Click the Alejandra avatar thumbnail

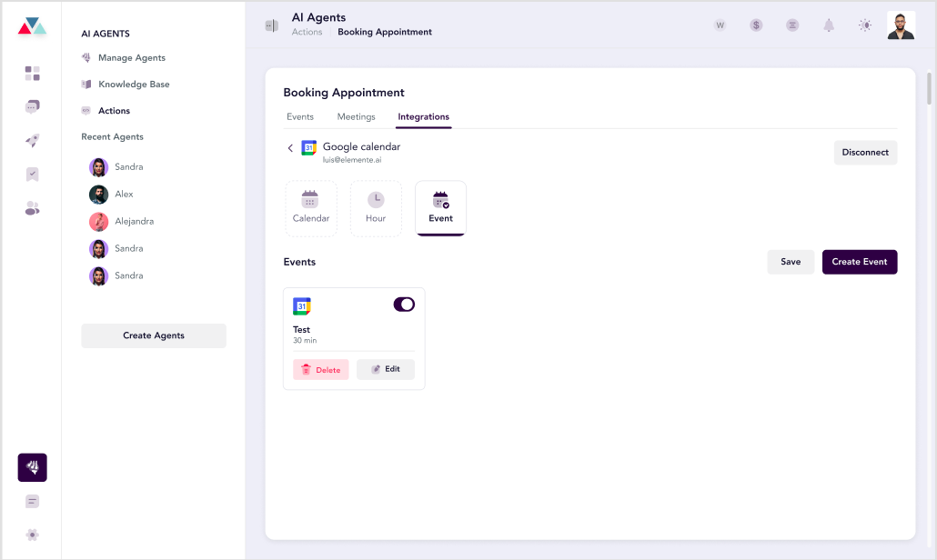point(98,222)
